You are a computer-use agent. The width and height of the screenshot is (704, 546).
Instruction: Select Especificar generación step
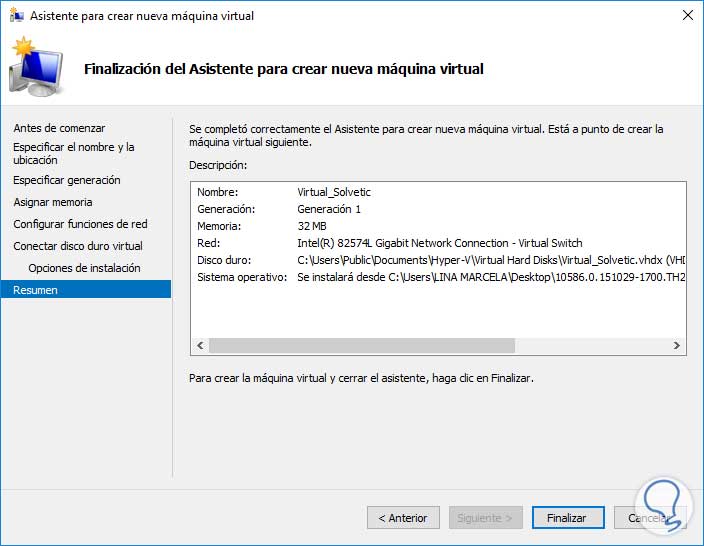(67, 180)
